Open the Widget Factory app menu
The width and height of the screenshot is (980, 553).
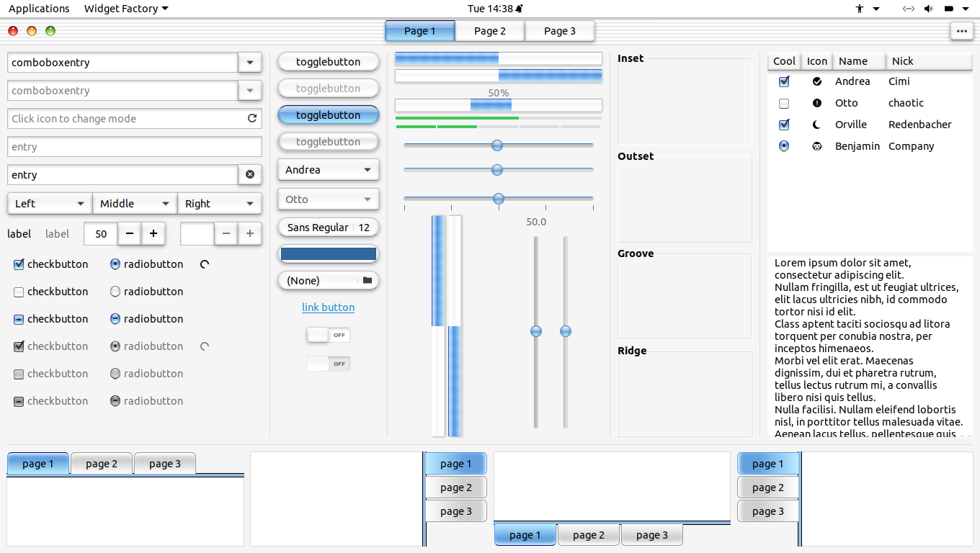126,9
